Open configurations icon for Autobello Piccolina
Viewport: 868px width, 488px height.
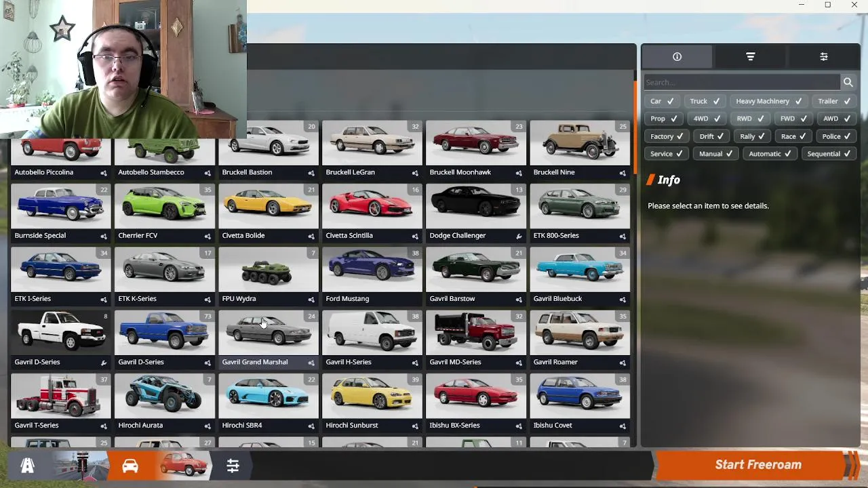(x=104, y=173)
